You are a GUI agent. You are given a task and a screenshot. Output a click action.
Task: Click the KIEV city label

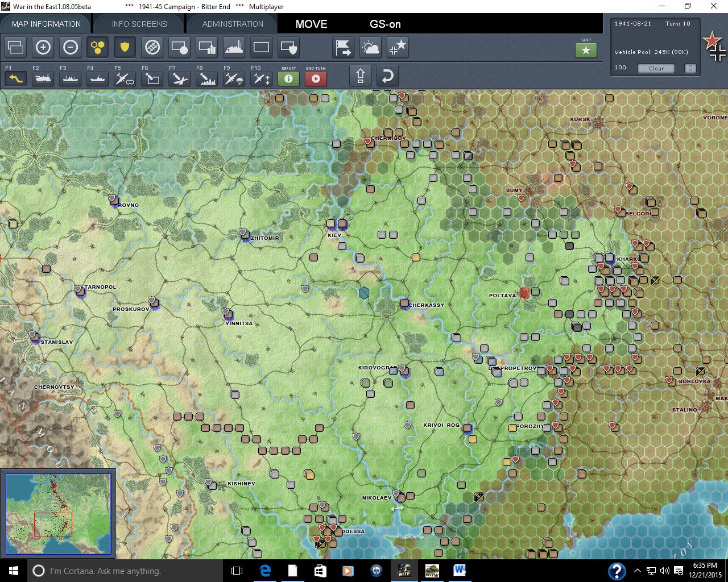point(334,235)
